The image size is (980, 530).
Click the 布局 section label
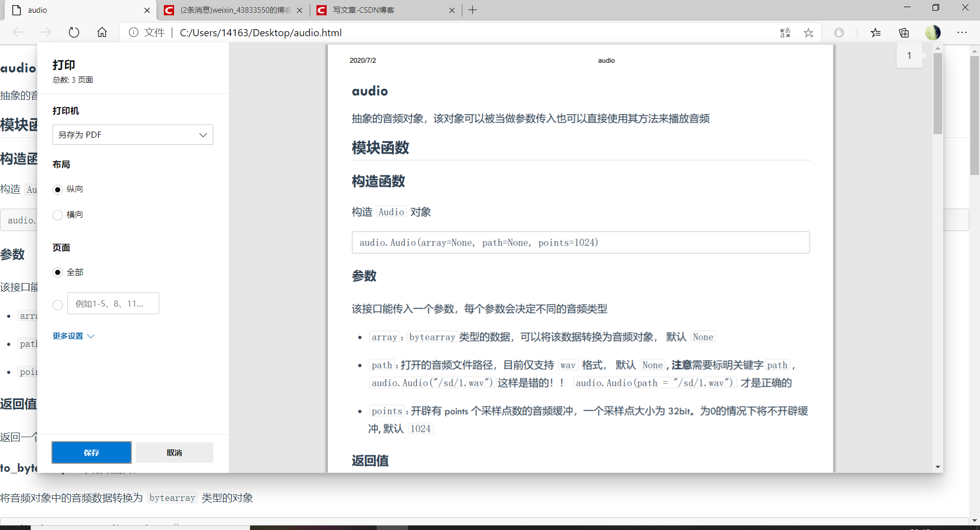point(61,164)
